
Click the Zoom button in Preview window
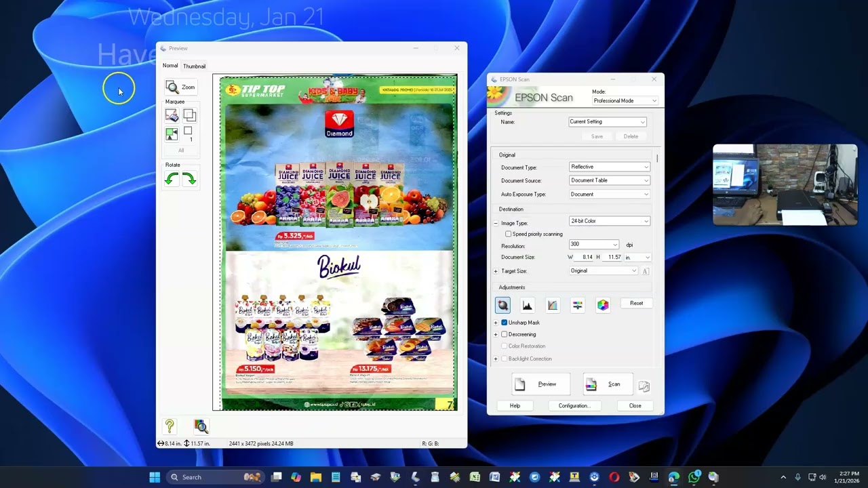pyautogui.click(x=181, y=87)
